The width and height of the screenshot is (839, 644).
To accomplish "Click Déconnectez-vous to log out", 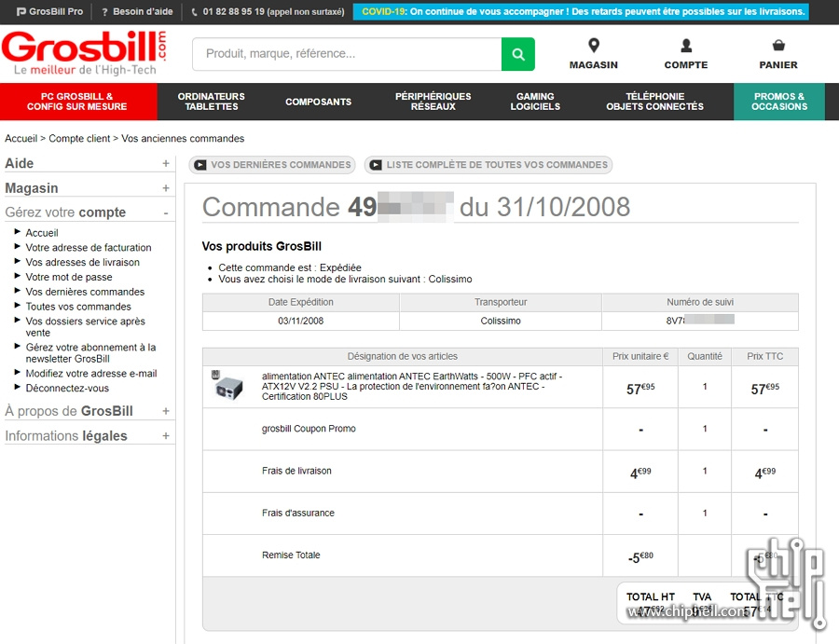I will coord(67,389).
